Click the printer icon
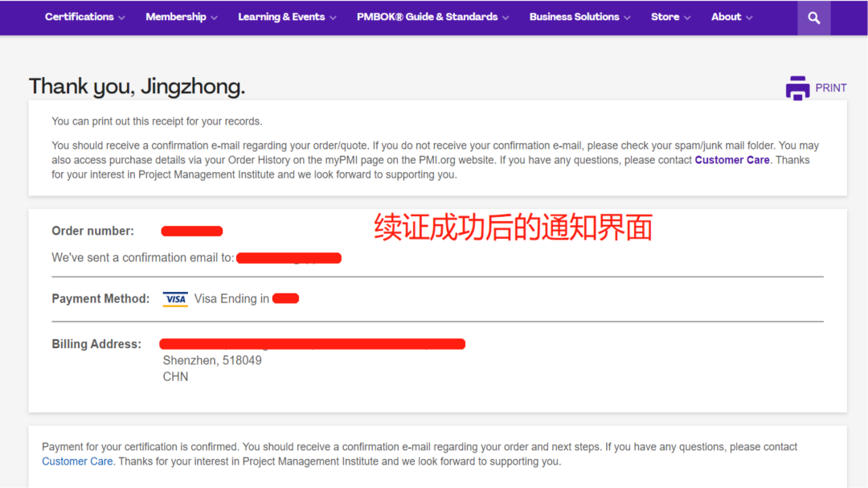This screenshot has height=488, width=868. click(797, 88)
